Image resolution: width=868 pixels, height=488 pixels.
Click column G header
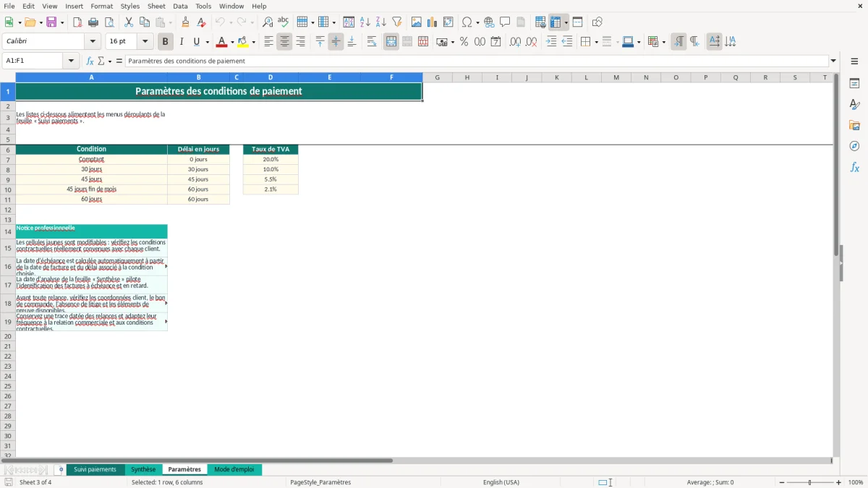click(x=437, y=77)
